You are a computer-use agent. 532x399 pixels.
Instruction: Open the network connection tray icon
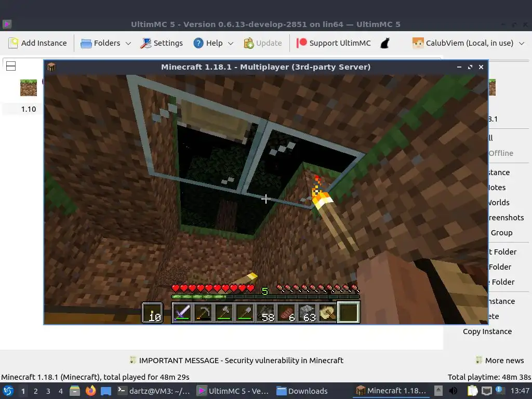click(x=486, y=391)
